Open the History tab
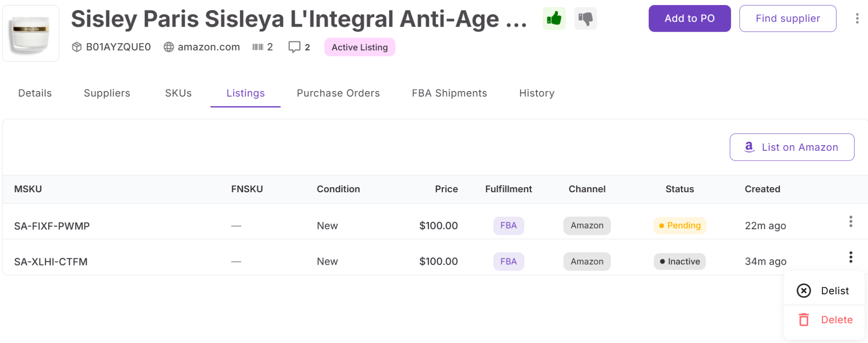Screen dimensions: 868x343 point(537,93)
